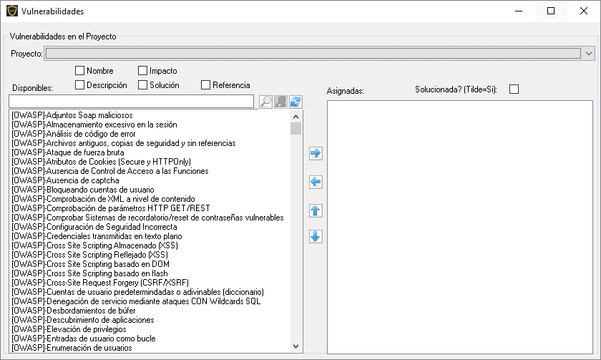Select 'Comprobar Sistemas de recordatorio/reset' entry
The height and width of the screenshot is (360, 601).
[x=148, y=218]
